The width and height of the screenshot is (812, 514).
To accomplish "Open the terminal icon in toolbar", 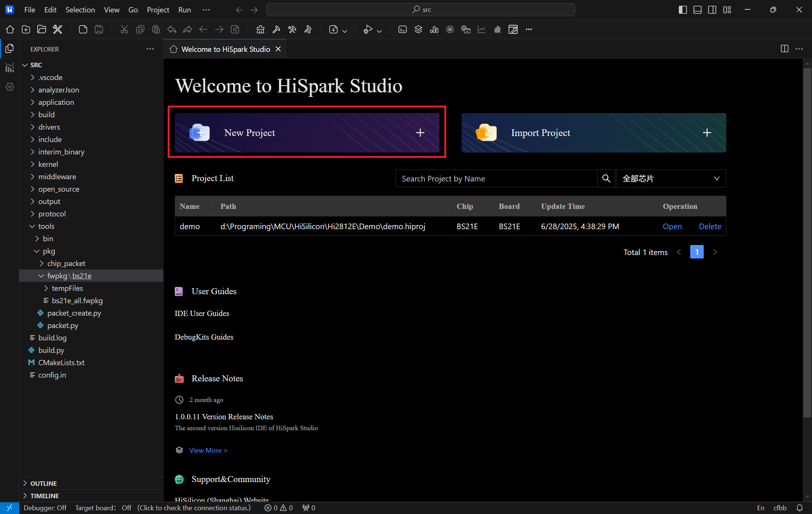I will (403, 29).
